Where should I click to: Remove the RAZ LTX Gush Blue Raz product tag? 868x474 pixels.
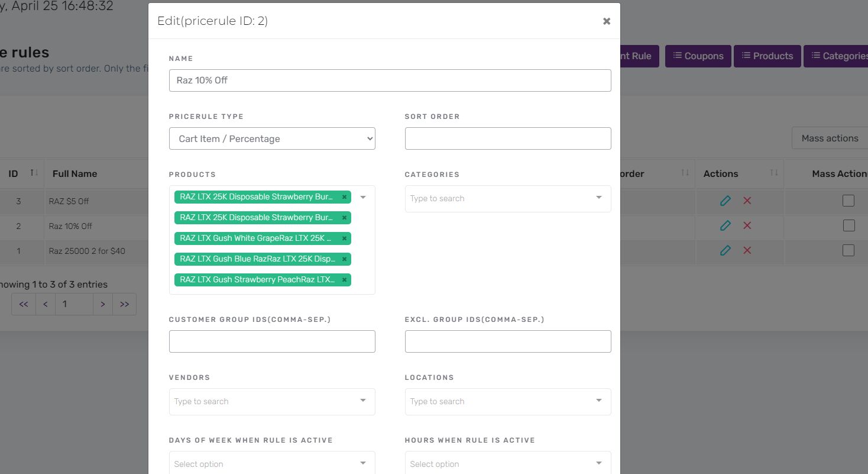[344, 259]
